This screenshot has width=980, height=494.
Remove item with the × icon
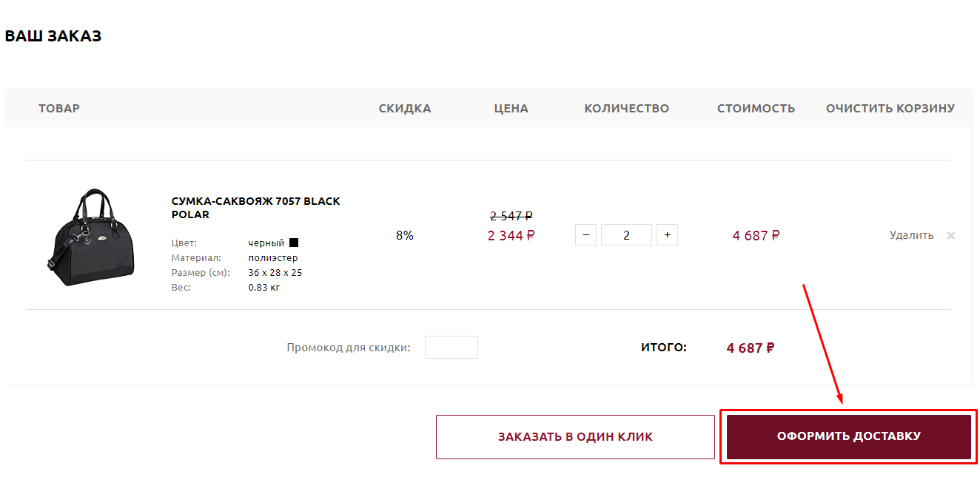coord(951,235)
